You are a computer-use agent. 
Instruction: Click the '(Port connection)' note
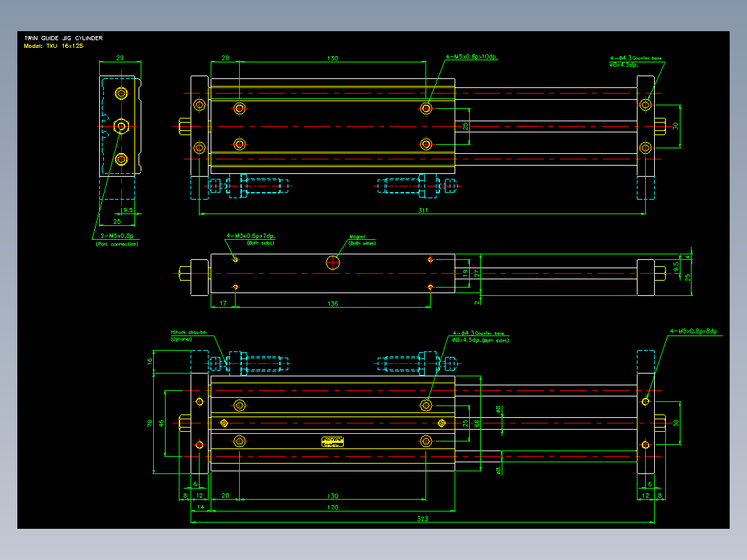pyautogui.click(x=117, y=244)
